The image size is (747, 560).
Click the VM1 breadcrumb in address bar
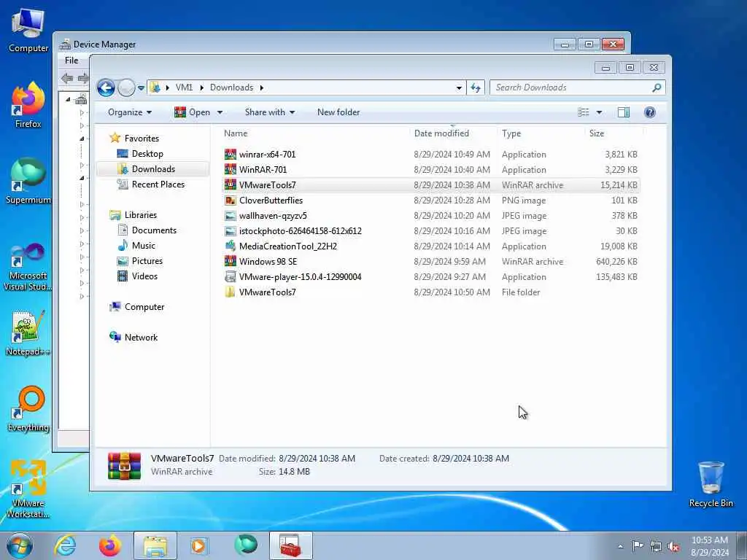184,87
